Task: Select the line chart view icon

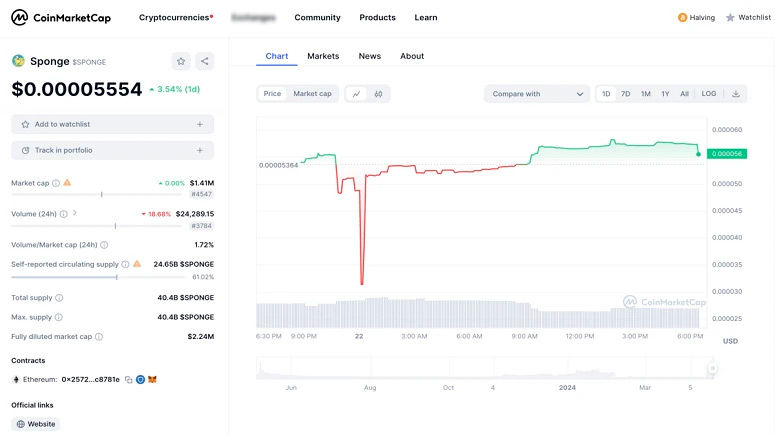Action: coord(357,94)
